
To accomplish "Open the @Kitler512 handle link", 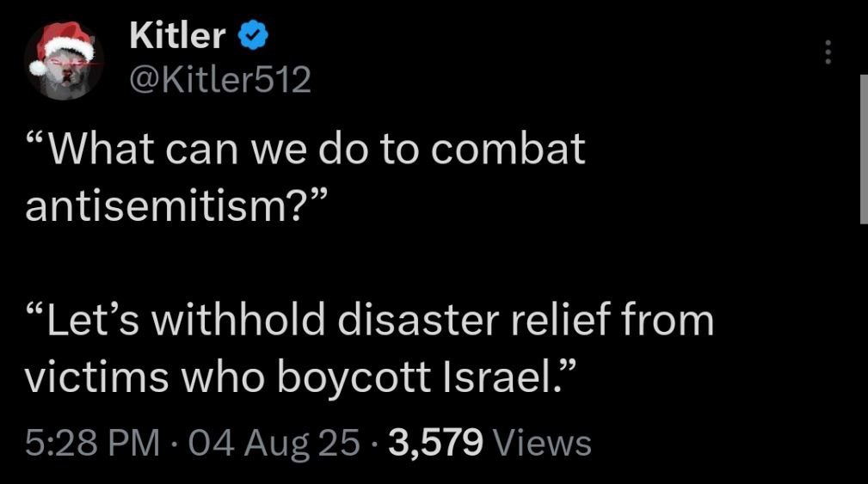I will pos(219,81).
